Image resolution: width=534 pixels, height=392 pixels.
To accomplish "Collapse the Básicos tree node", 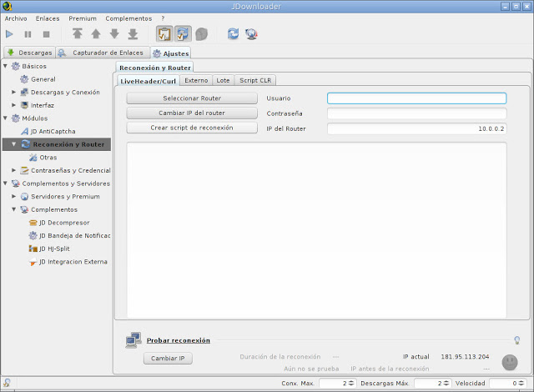I will point(6,66).
